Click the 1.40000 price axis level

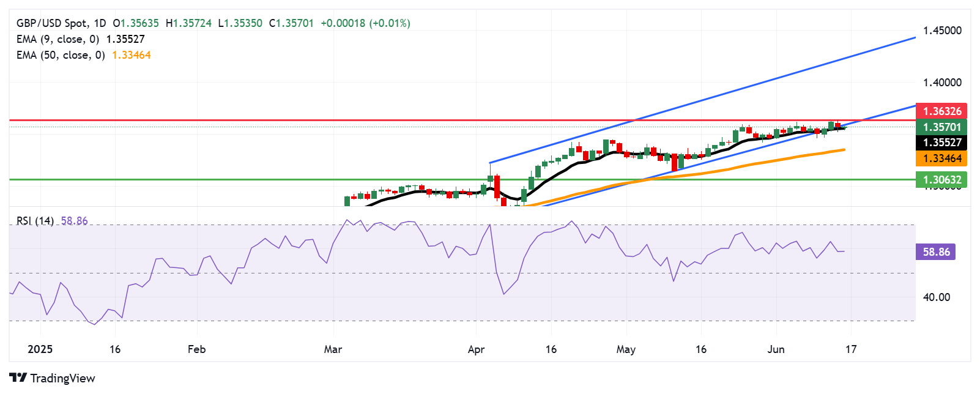pyautogui.click(x=941, y=83)
